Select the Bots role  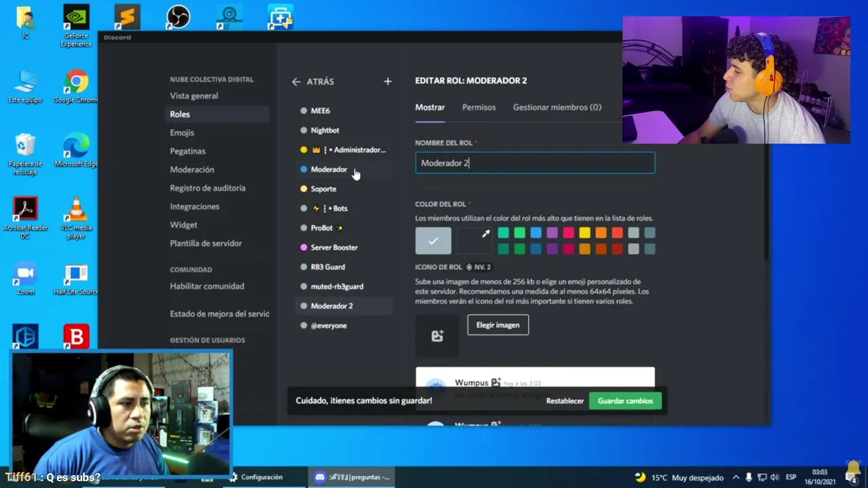[344, 208]
